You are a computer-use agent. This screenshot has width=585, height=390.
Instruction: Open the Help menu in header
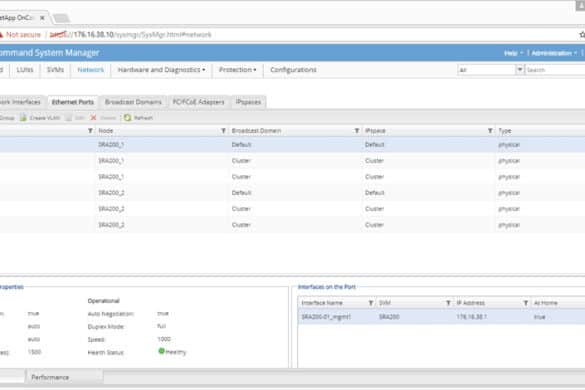513,53
